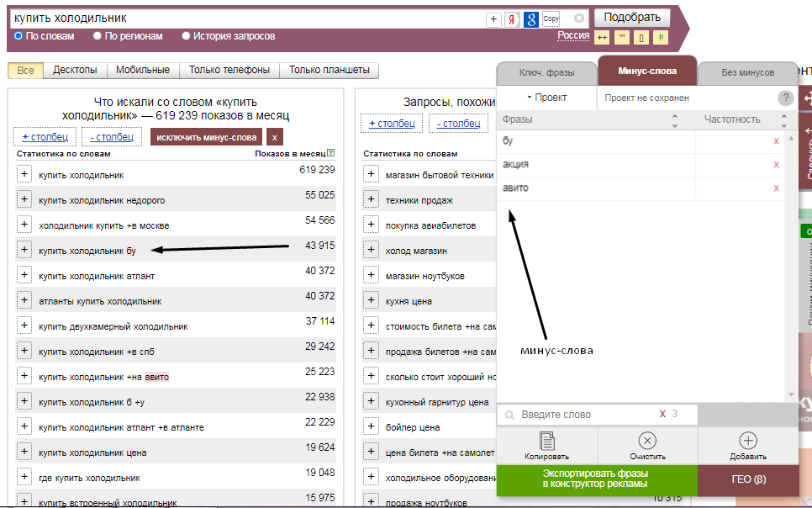Switch to the 'Ключ. фразы' tab
812x508 pixels.
click(546, 72)
